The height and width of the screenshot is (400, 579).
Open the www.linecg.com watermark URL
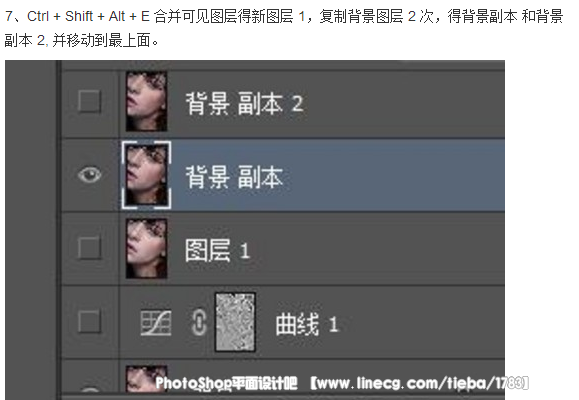coord(419,383)
